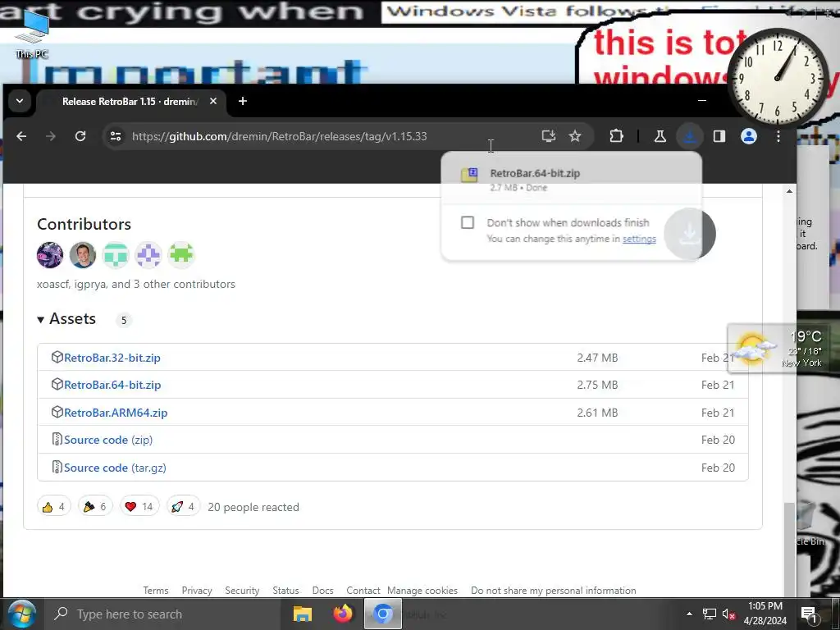Open the Docs footer link

coord(322,590)
